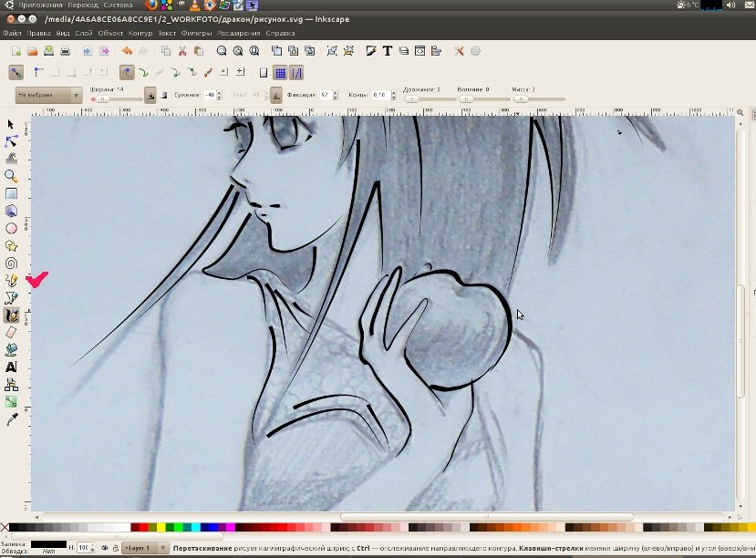Toggle pressure-controlled pen width button
Viewport: 756px width, 558px height.
tap(150, 95)
